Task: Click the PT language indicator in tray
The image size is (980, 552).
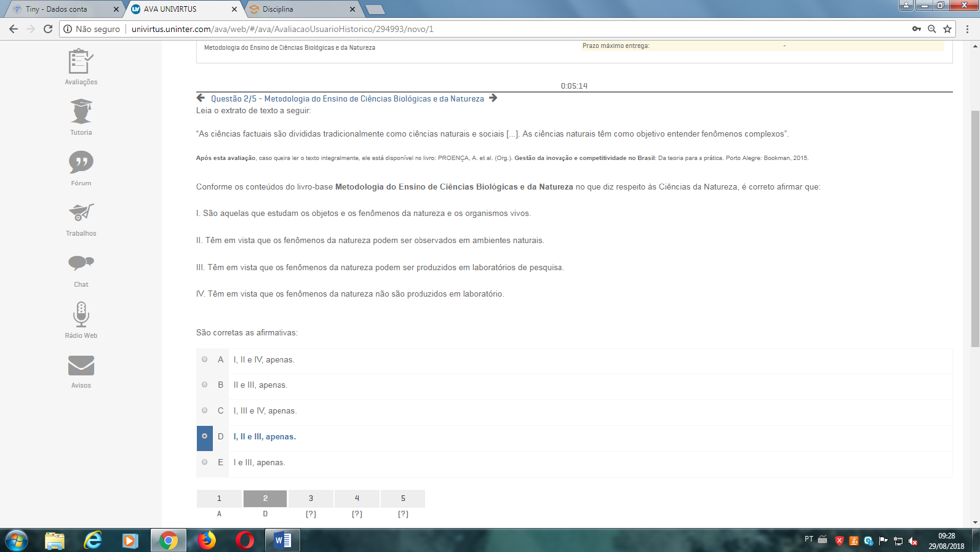Action: point(809,539)
